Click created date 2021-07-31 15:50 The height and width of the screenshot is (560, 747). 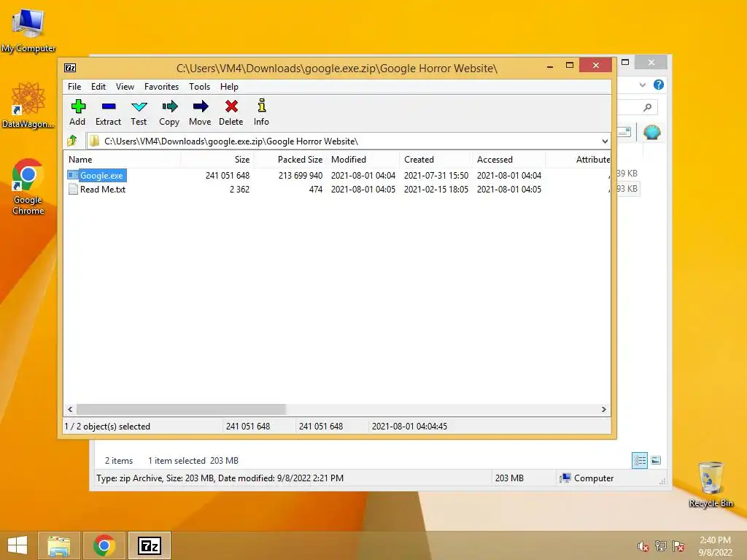pyautogui.click(x=436, y=176)
